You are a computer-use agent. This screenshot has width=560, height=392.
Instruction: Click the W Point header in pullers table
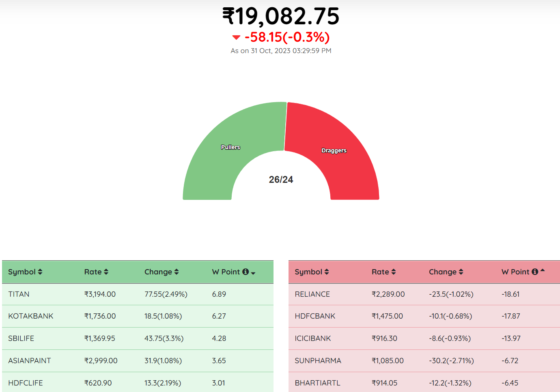pyautogui.click(x=226, y=272)
